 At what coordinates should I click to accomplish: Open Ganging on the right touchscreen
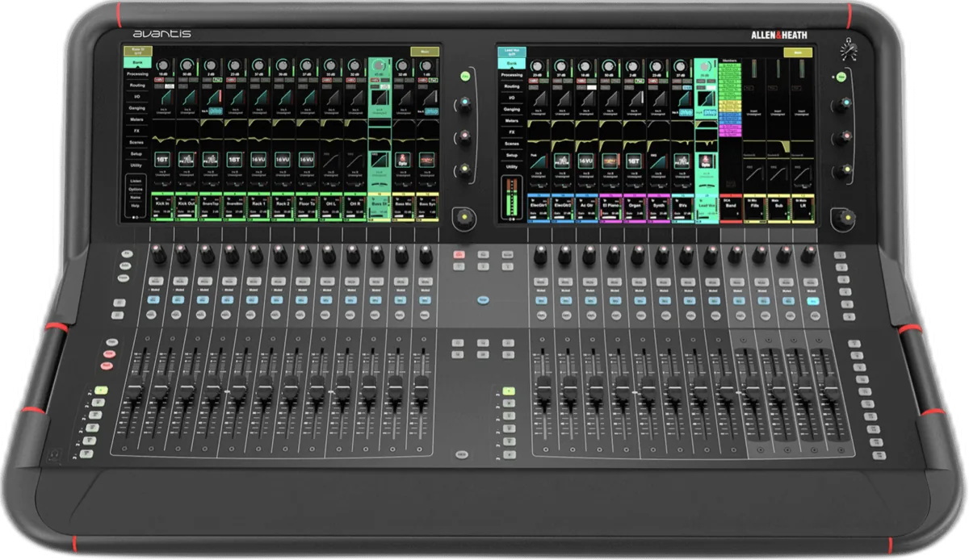click(512, 108)
